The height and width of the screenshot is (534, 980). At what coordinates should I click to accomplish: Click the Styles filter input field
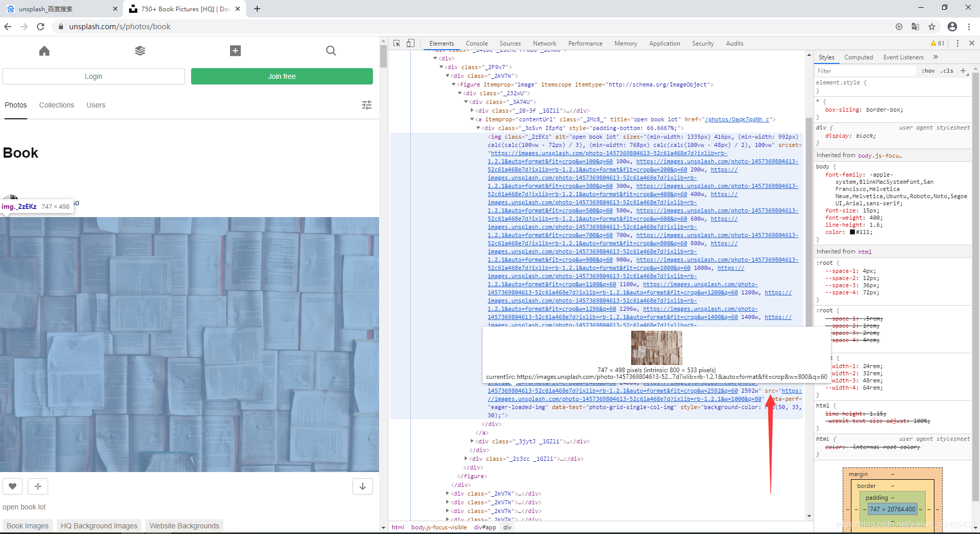pos(866,71)
